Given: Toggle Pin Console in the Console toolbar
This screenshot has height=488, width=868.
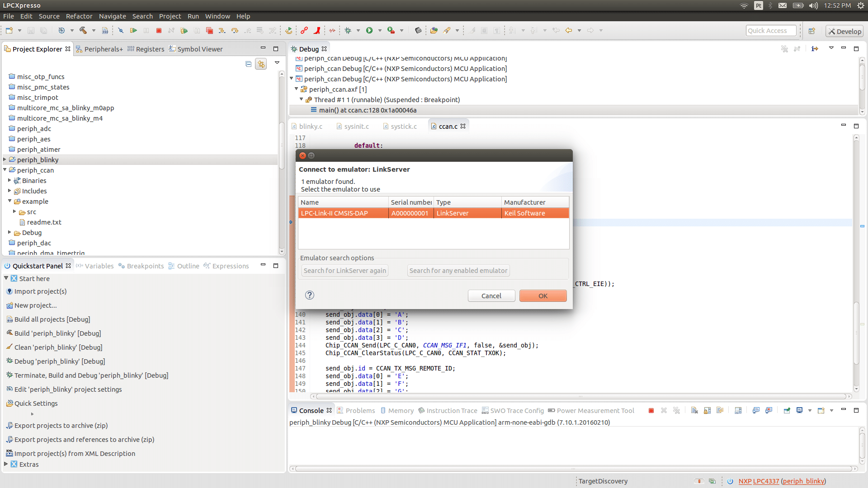Looking at the screenshot, I should (x=787, y=411).
